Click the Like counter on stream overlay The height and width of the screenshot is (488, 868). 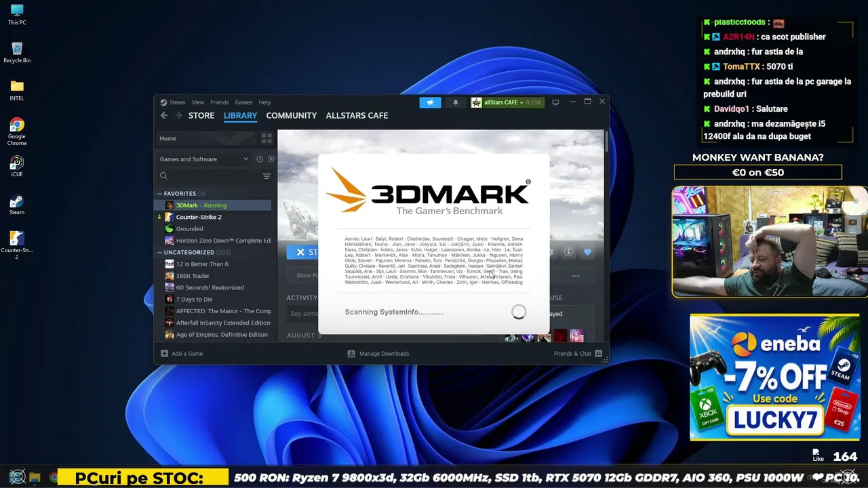[x=835, y=455]
